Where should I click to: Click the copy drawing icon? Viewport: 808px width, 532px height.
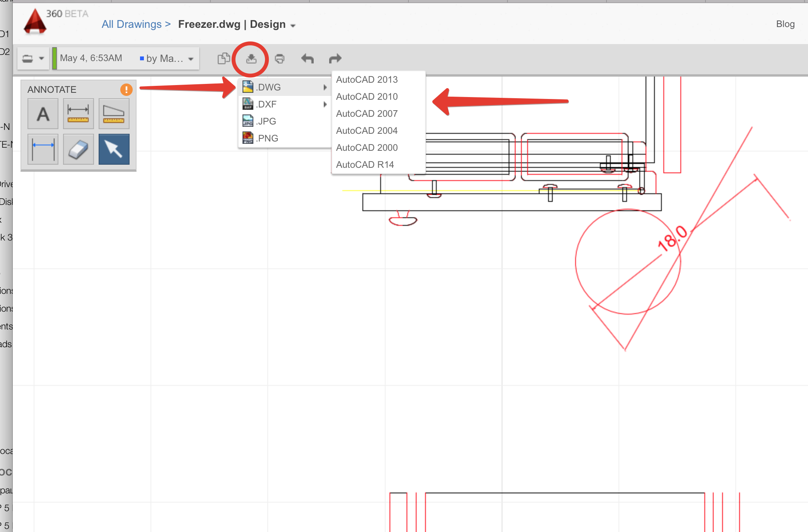[x=224, y=59]
